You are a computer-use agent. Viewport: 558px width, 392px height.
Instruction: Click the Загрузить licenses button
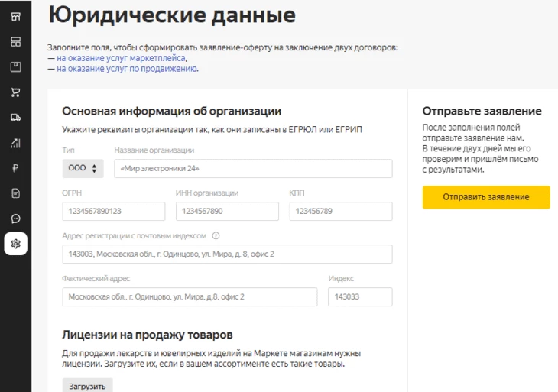click(x=88, y=386)
